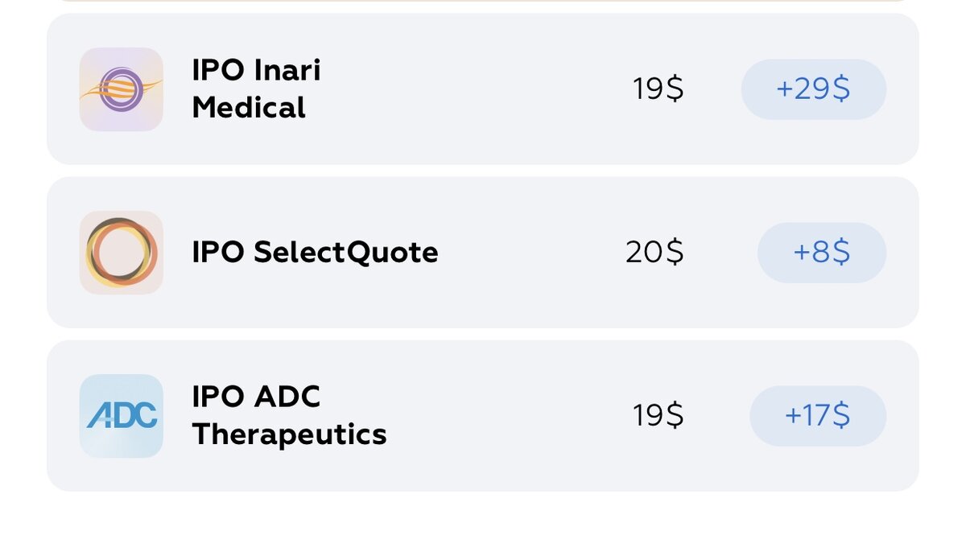Image resolution: width=966 pixels, height=560 pixels.
Task: Tap the word 'Therapeutics'
Action: [x=290, y=434]
